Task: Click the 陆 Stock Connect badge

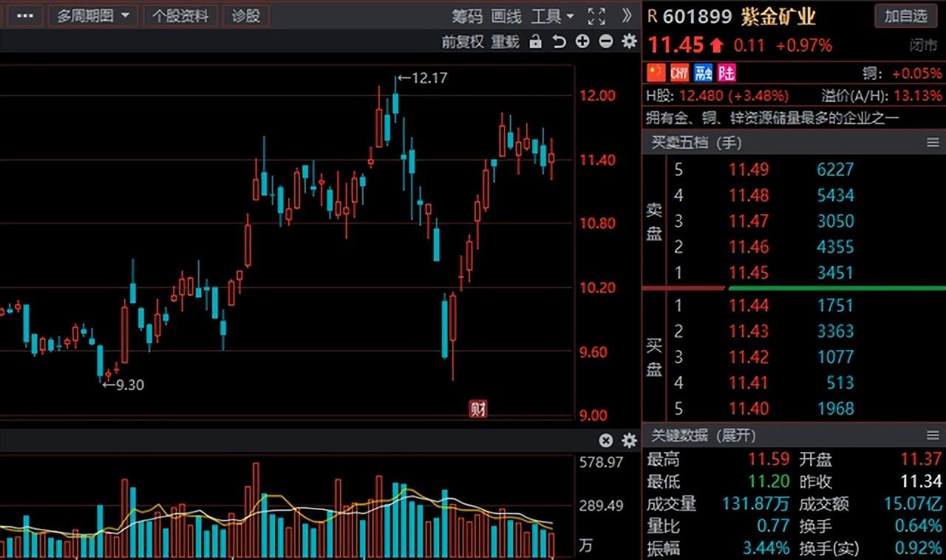Action: (x=727, y=72)
